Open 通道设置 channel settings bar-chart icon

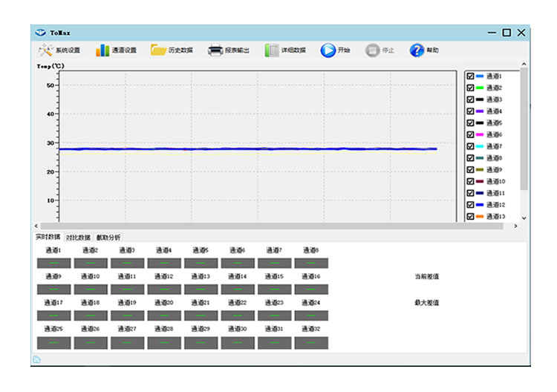click(102, 50)
